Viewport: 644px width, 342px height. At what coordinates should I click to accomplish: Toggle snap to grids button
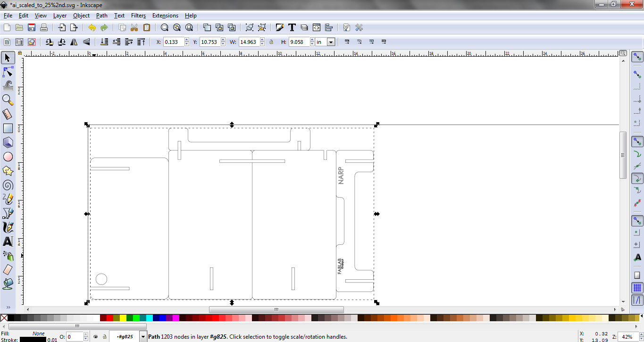(637, 288)
